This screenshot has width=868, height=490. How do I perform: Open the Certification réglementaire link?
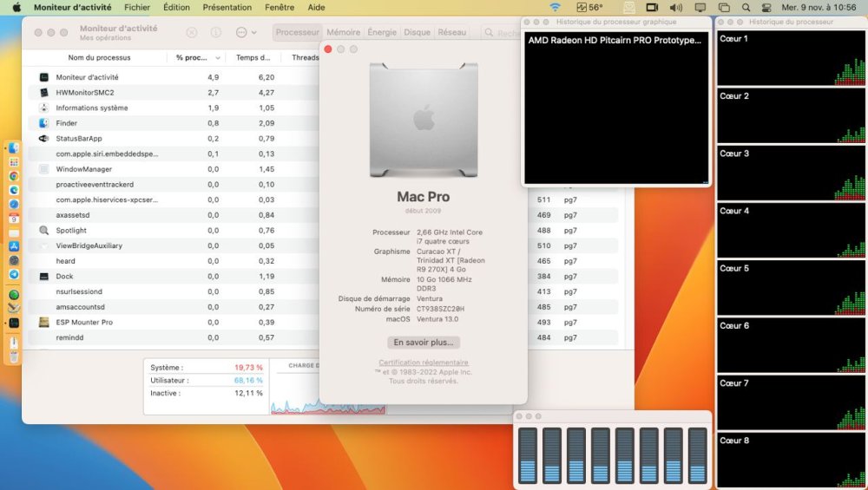coord(424,363)
